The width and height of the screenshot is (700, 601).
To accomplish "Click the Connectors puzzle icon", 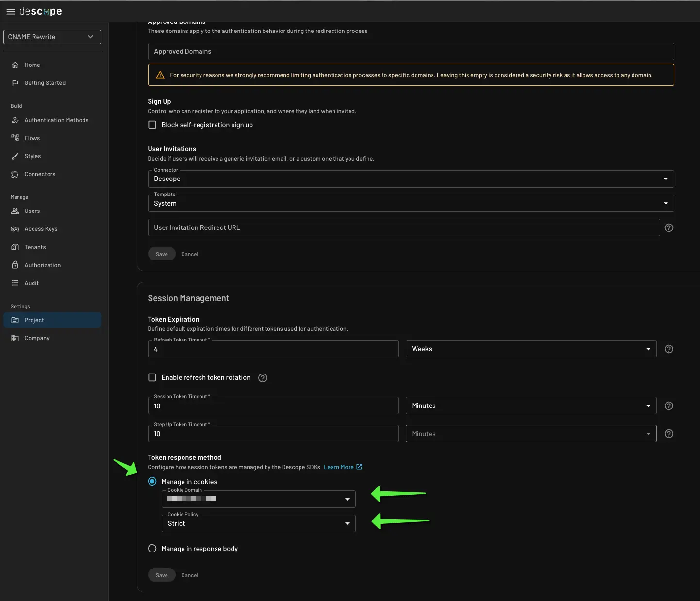I will coord(15,174).
